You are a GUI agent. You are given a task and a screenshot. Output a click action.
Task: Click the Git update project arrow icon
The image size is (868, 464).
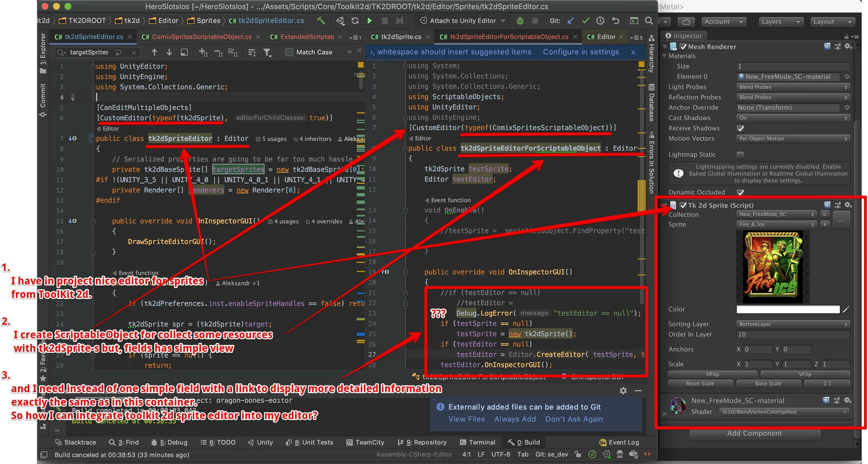click(571, 21)
